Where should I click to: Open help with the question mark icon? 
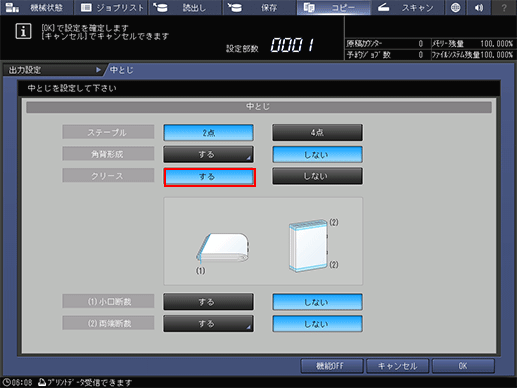pyautogui.click(x=504, y=7)
